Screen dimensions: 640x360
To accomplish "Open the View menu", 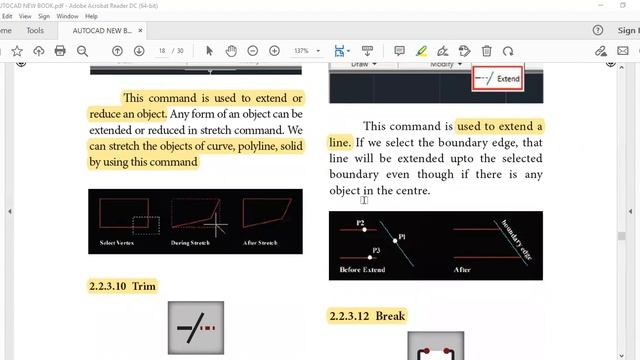I will point(25,16).
